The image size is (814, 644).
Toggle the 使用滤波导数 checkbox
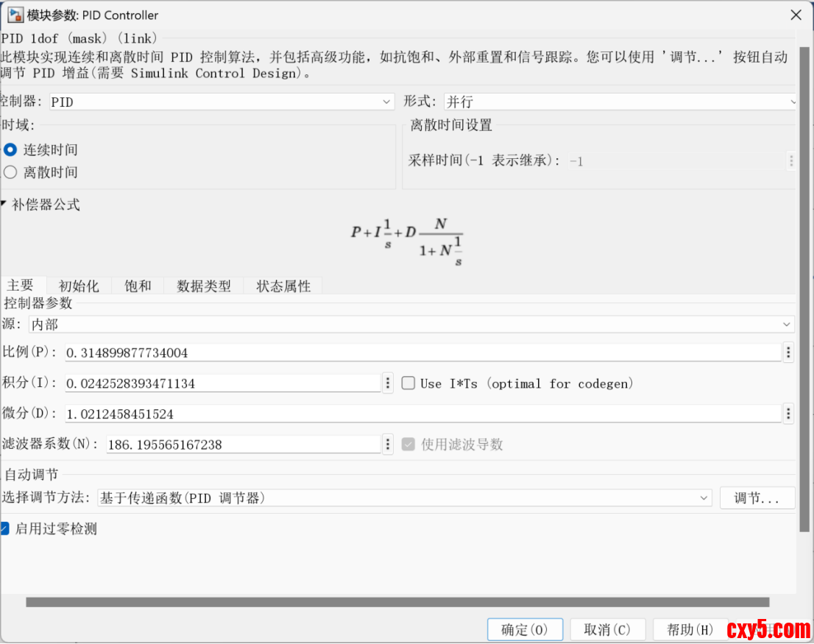pos(408,445)
